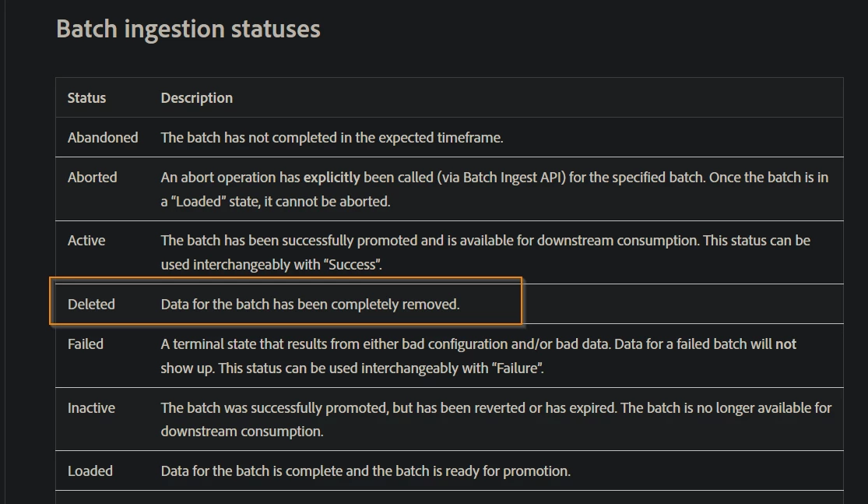This screenshot has height=504, width=868.
Task: Select the Active status cell
Action: point(86,241)
